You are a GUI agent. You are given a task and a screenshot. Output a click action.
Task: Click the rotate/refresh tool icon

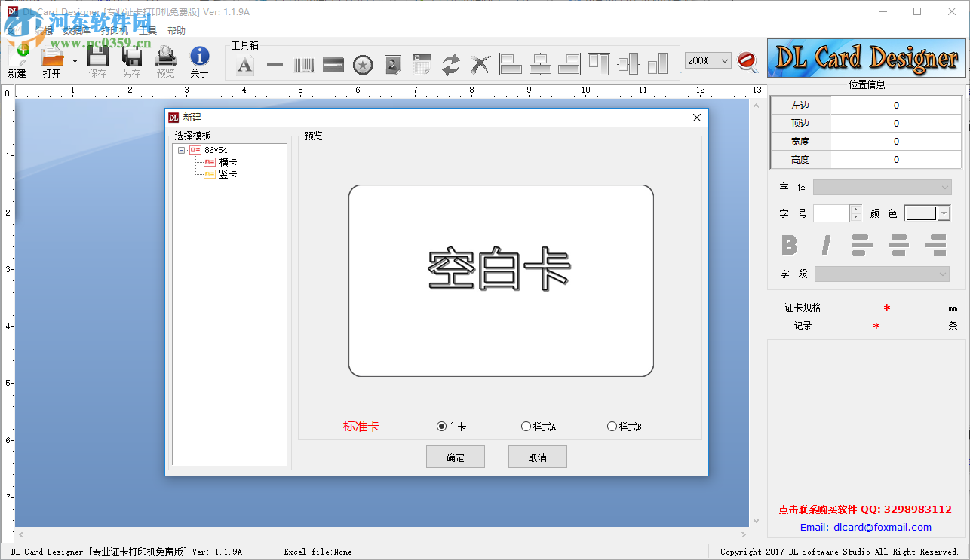451,65
